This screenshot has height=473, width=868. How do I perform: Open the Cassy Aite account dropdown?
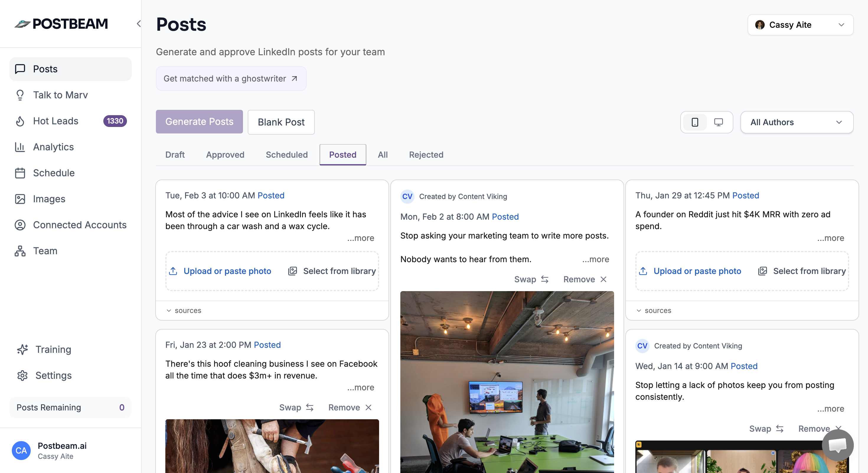tap(800, 25)
